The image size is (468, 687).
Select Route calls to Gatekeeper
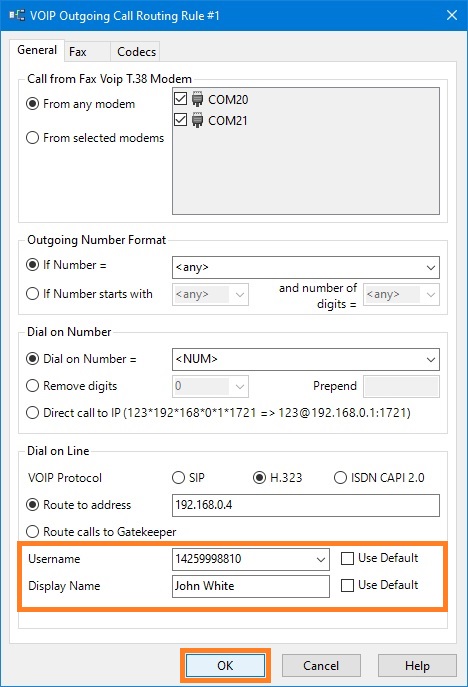click(x=32, y=532)
